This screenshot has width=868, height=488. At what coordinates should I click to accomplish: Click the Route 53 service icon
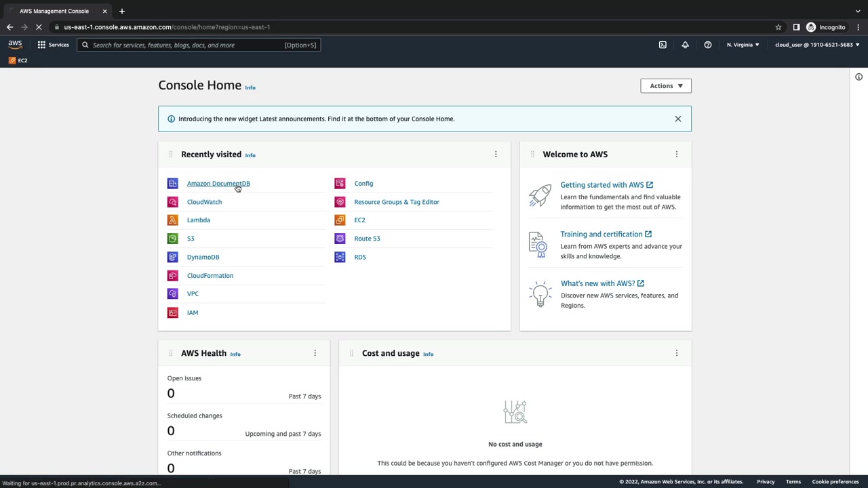coord(340,239)
